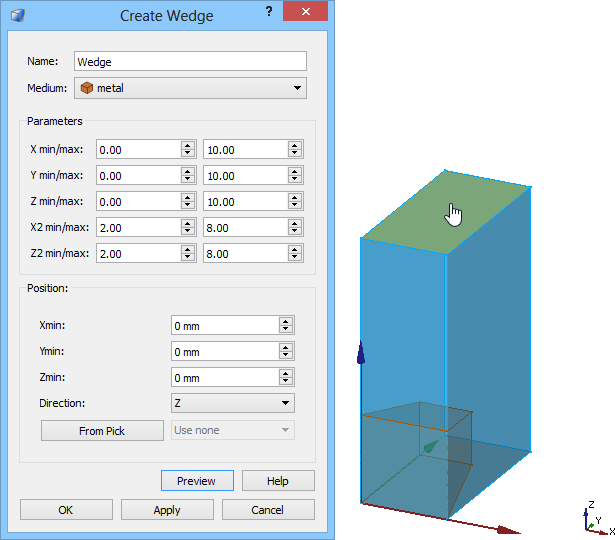Click the orange metal medium cube icon
Screen dimensions: 615x540
[87, 88]
